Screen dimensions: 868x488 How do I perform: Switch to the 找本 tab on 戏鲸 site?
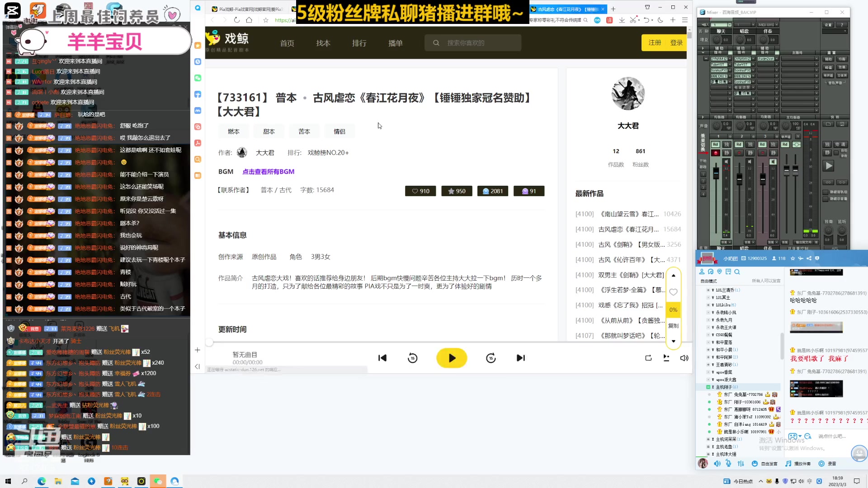pyautogui.click(x=323, y=43)
